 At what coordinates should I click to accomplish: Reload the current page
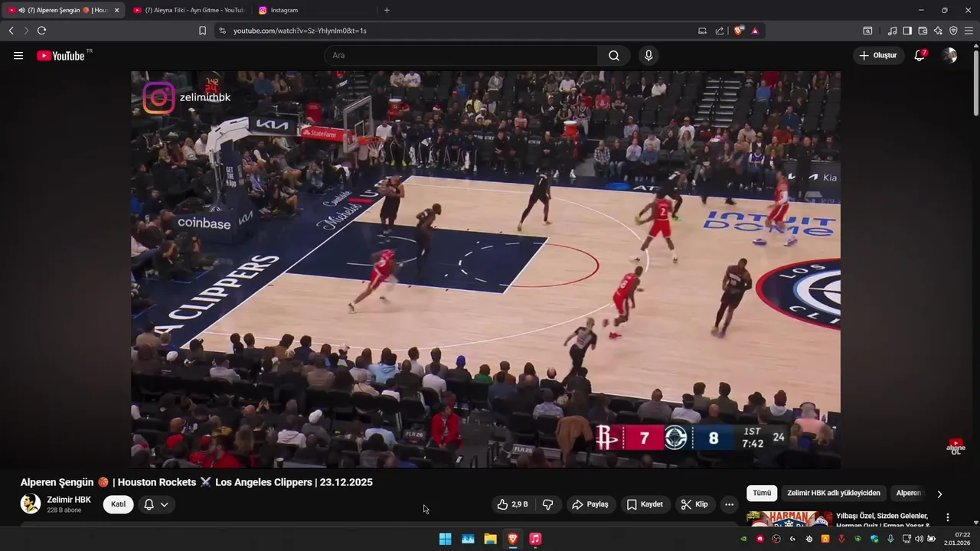[x=41, y=31]
